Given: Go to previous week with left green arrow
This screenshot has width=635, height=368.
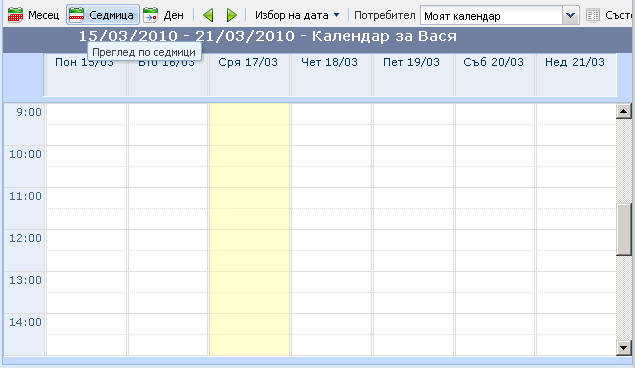Looking at the screenshot, I should 208,15.
